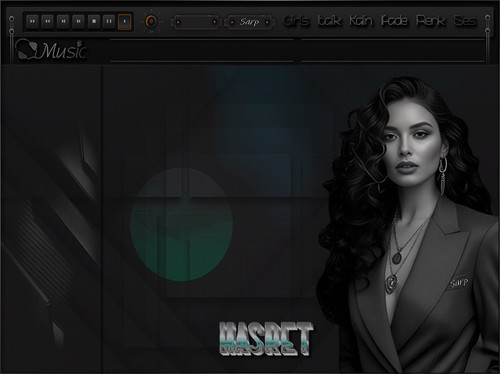Click the rewind button in player controls
This screenshot has width=500, height=374.
48,21
